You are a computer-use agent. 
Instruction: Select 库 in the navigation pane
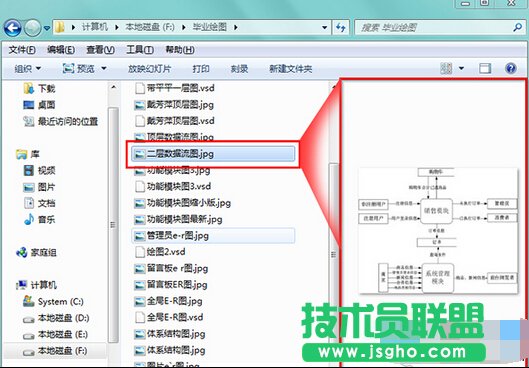tap(28, 154)
